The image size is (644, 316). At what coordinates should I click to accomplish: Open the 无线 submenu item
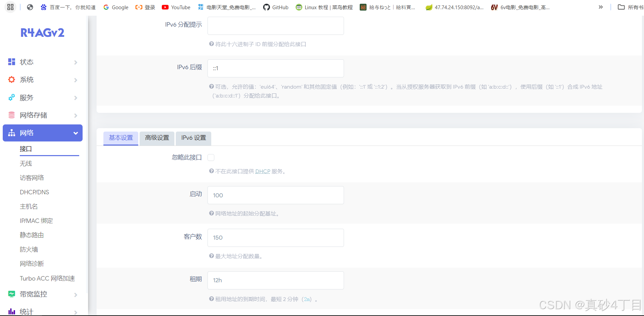[26, 164]
